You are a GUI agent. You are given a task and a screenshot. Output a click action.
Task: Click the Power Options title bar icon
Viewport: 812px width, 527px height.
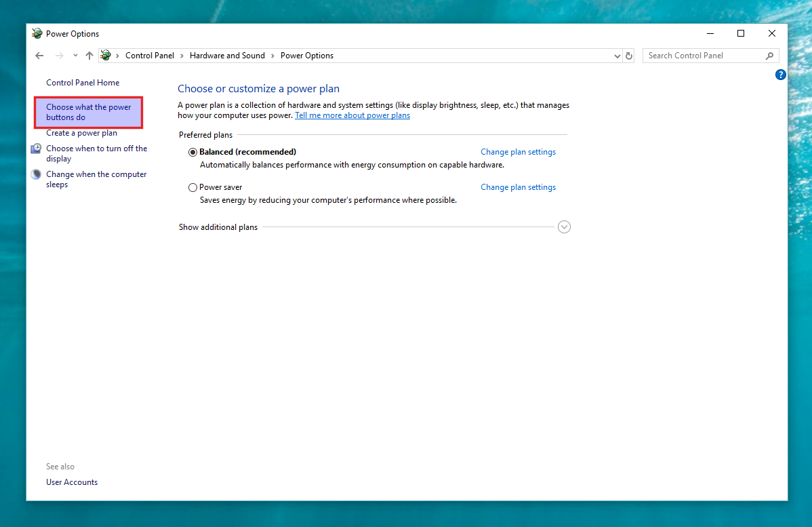pyautogui.click(x=37, y=34)
